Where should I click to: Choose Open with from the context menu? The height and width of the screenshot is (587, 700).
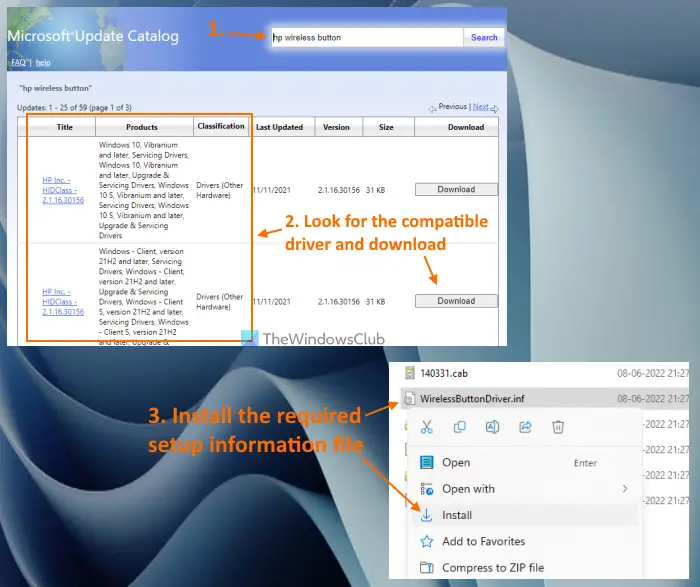click(523, 489)
